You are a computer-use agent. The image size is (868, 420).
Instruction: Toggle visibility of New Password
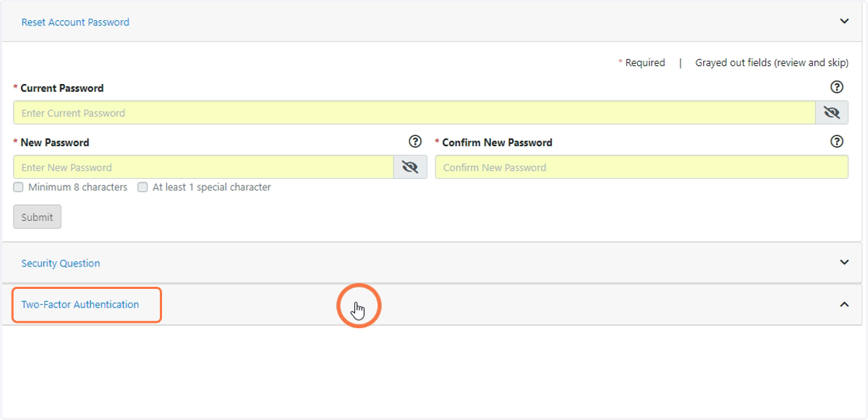point(410,167)
